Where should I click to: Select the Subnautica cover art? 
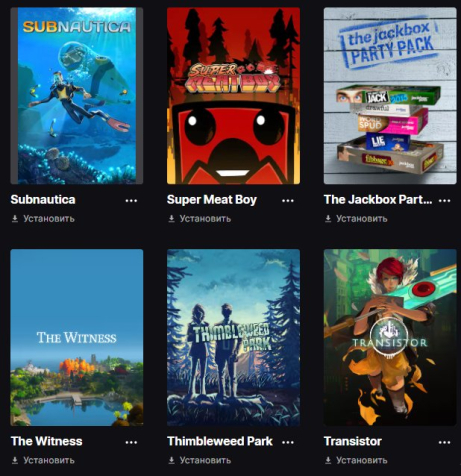[x=77, y=96]
